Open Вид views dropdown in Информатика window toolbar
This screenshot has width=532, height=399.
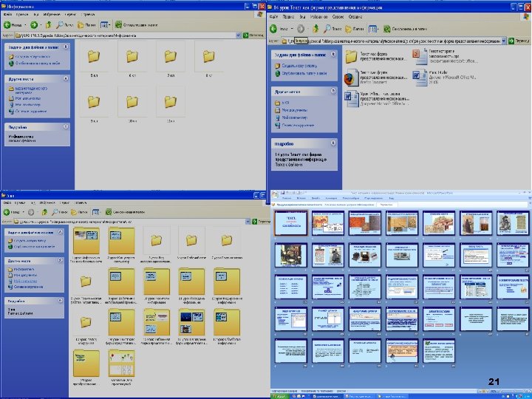coord(105,25)
